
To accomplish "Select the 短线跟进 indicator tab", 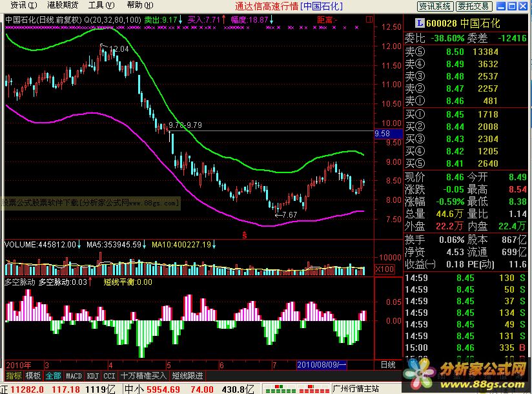I will coord(188,376).
